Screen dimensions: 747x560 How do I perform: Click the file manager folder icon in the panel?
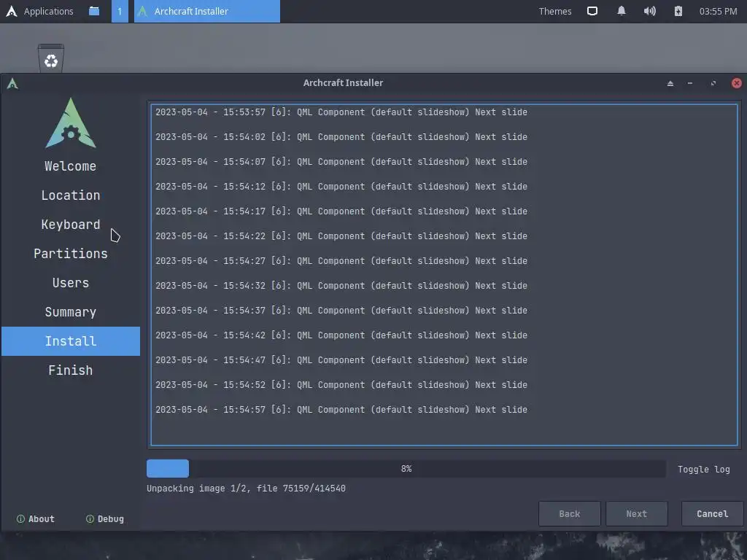(x=94, y=11)
